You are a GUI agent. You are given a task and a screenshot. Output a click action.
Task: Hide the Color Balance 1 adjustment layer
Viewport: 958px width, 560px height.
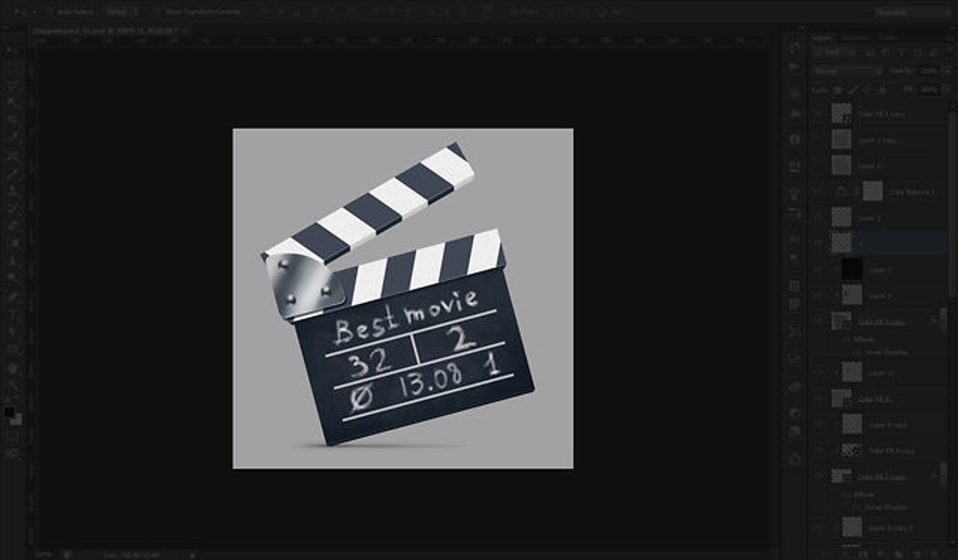(x=818, y=192)
